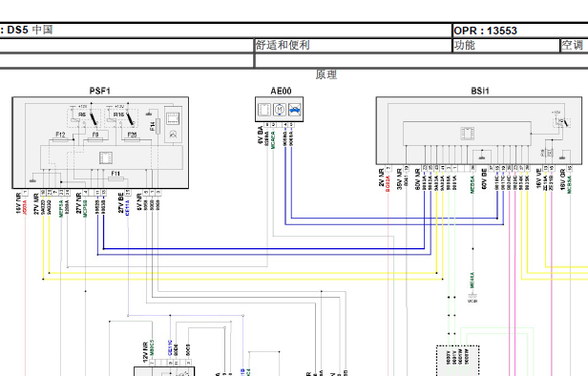Click the R16 relay symbol in PSF1

coord(121,117)
